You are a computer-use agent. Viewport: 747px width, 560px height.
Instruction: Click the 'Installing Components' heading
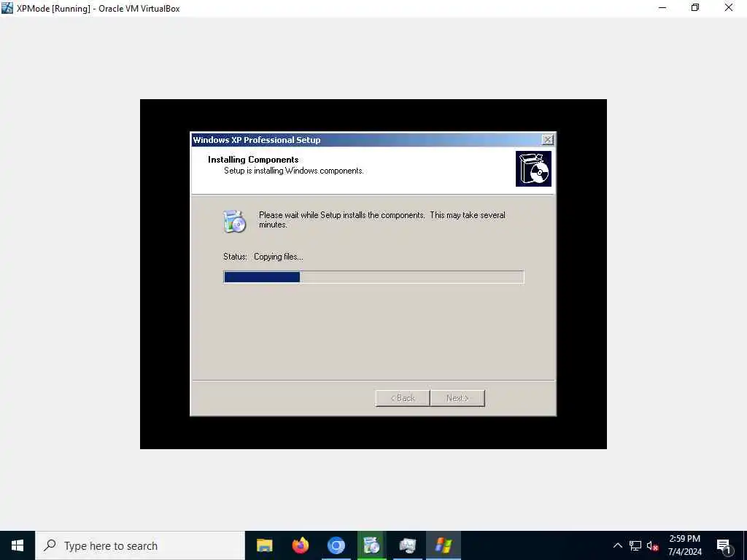click(x=253, y=160)
